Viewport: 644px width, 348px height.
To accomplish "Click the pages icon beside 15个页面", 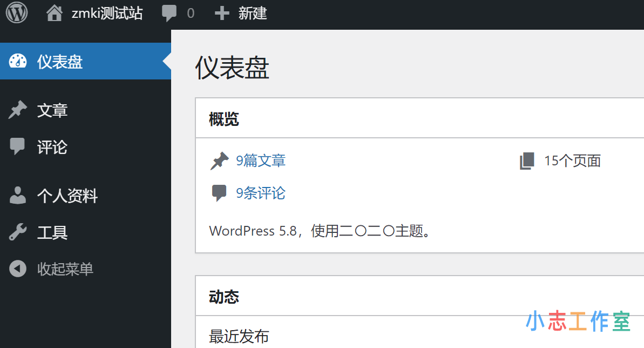I will (526, 160).
